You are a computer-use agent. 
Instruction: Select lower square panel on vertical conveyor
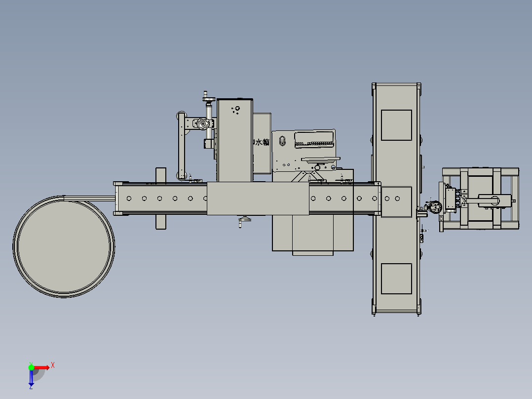tap(396, 279)
